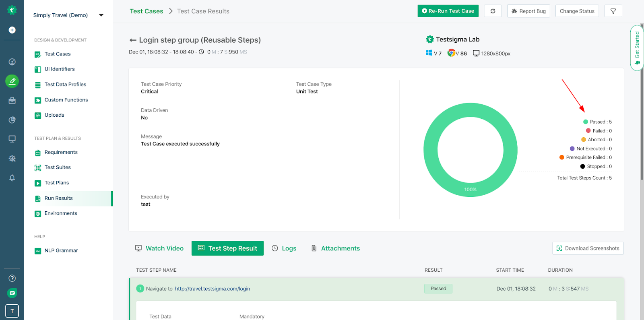Open Environments in sidebar

pos(61,213)
